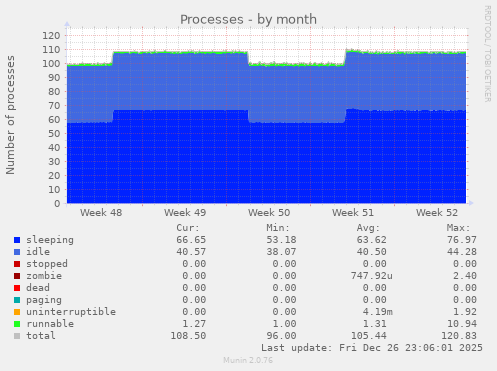
Task: Click sleeping maximum value 76.97
Action: pos(462,240)
